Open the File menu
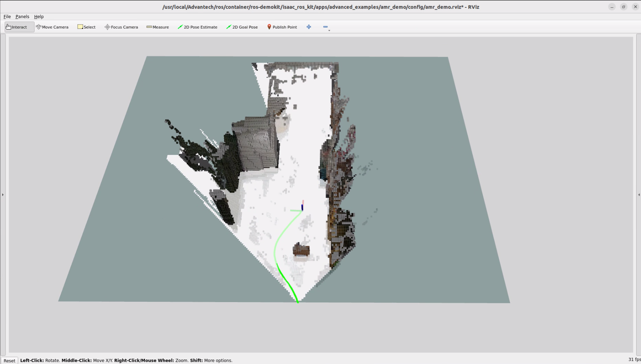The height and width of the screenshot is (364, 641). [7, 17]
